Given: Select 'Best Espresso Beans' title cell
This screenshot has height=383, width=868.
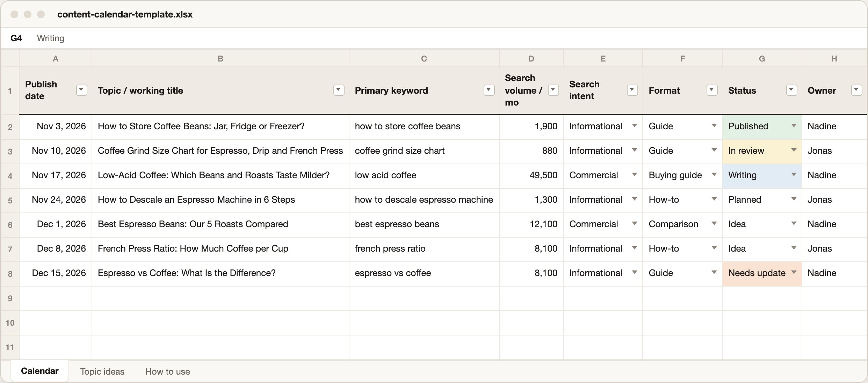Looking at the screenshot, I should point(220,225).
